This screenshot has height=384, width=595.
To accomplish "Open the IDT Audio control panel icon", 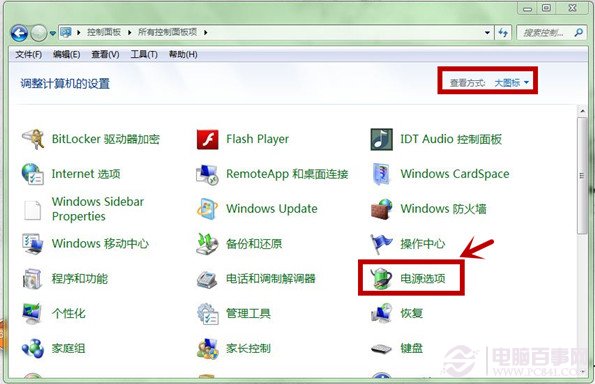I will point(381,139).
